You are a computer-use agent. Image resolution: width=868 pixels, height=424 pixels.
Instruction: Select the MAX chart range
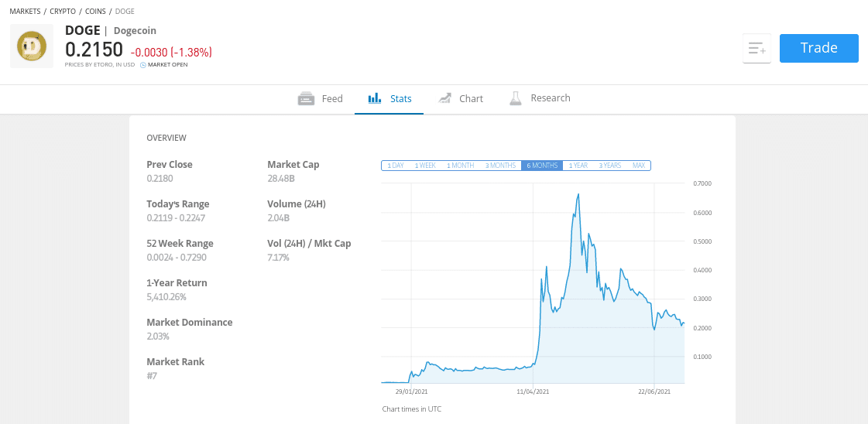pyautogui.click(x=639, y=166)
